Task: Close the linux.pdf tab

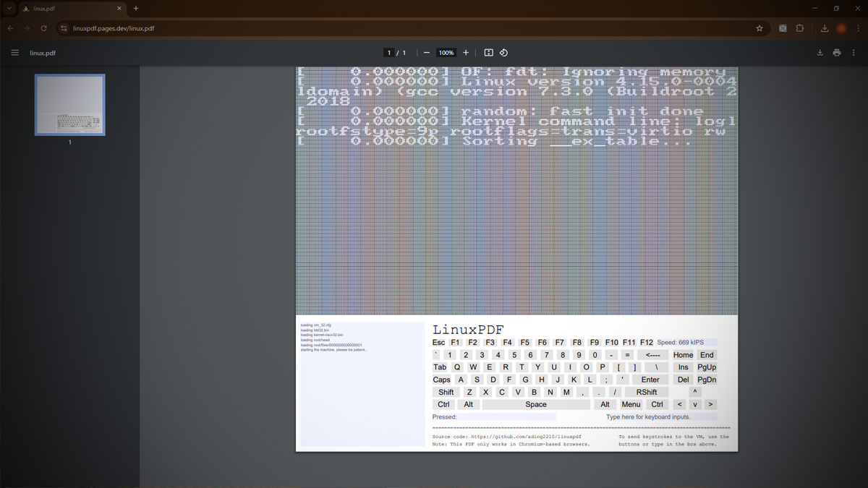Action: (120, 9)
